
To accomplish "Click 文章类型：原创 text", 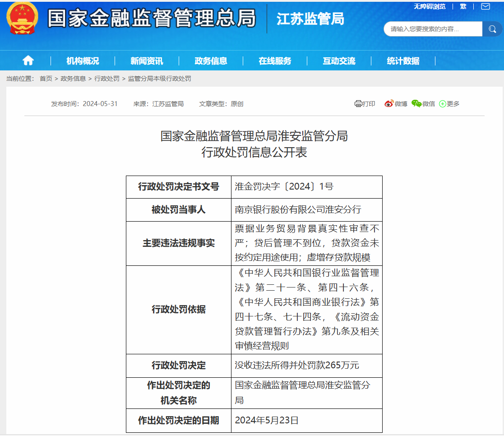I will click(221, 104).
